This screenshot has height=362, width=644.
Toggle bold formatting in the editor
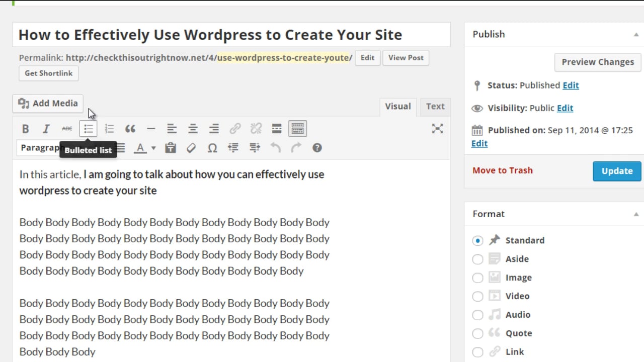(25, 128)
